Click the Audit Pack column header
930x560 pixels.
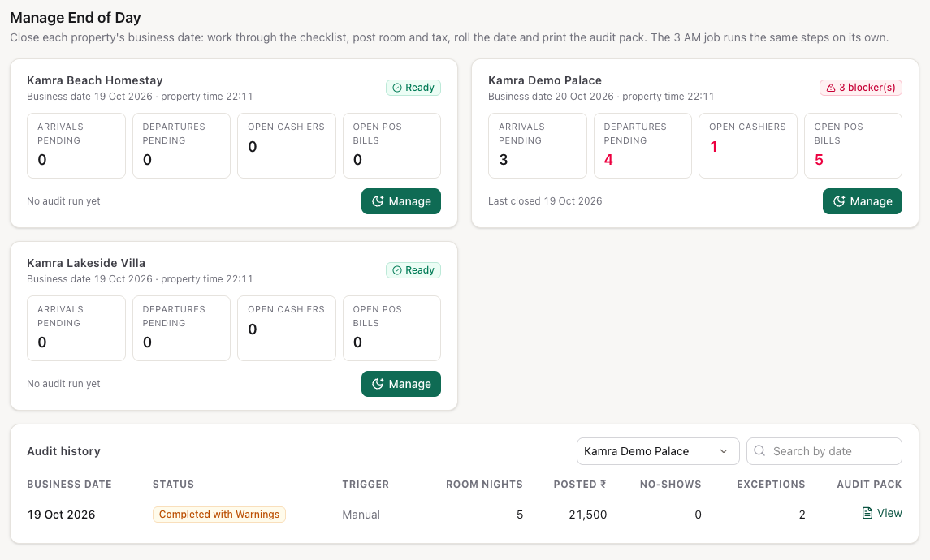point(870,485)
